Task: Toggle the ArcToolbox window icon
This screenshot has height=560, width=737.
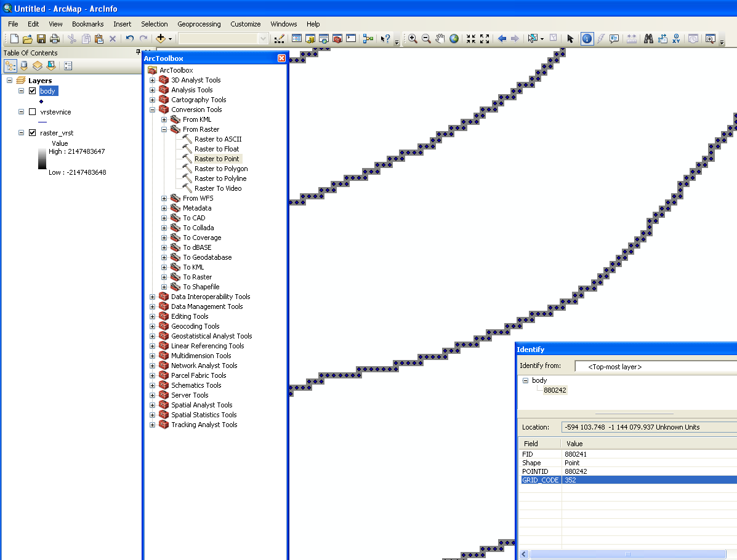Action: tap(337, 39)
